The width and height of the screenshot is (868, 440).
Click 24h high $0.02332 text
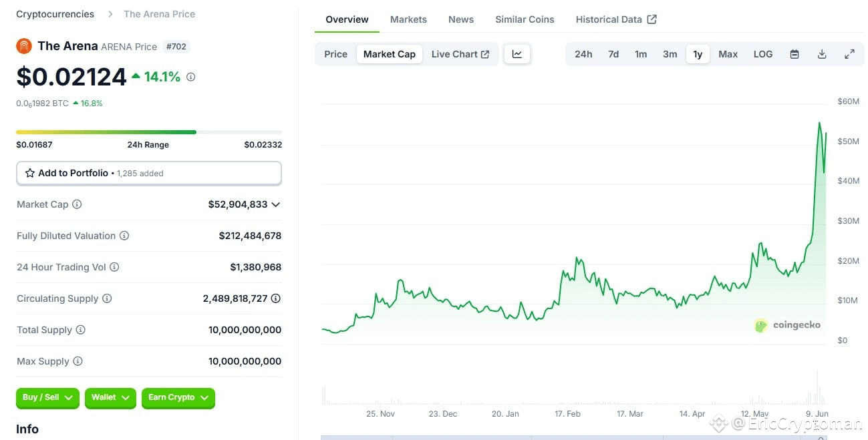click(x=263, y=145)
